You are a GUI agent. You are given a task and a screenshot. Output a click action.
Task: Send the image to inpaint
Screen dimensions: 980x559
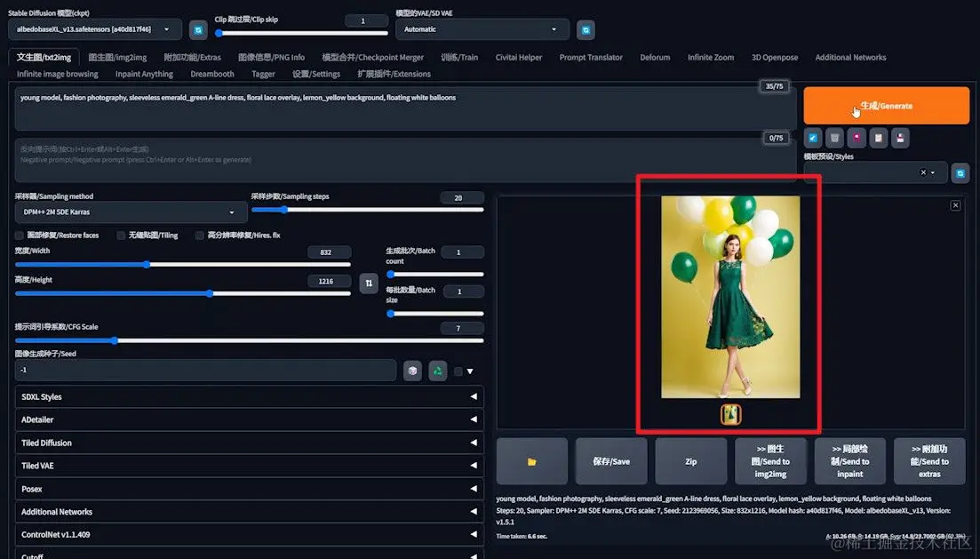849,461
